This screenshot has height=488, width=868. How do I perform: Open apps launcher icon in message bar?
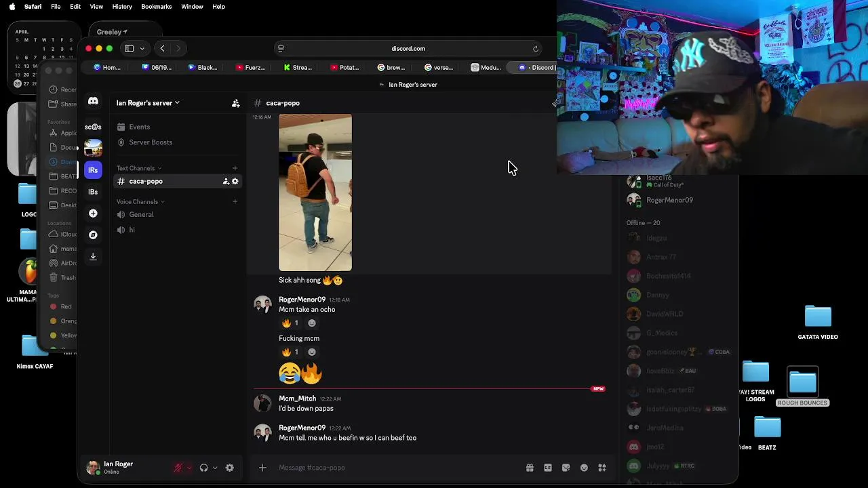click(x=602, y=468)
